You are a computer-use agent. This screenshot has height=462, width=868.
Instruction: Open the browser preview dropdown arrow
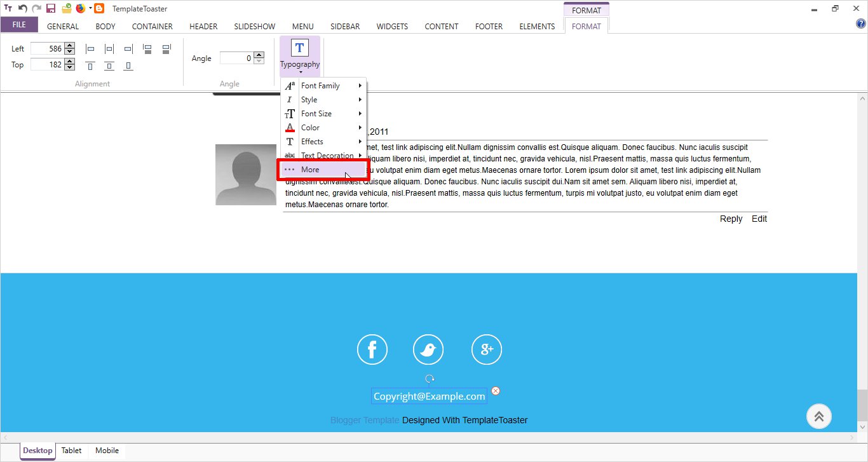(90, 9)
